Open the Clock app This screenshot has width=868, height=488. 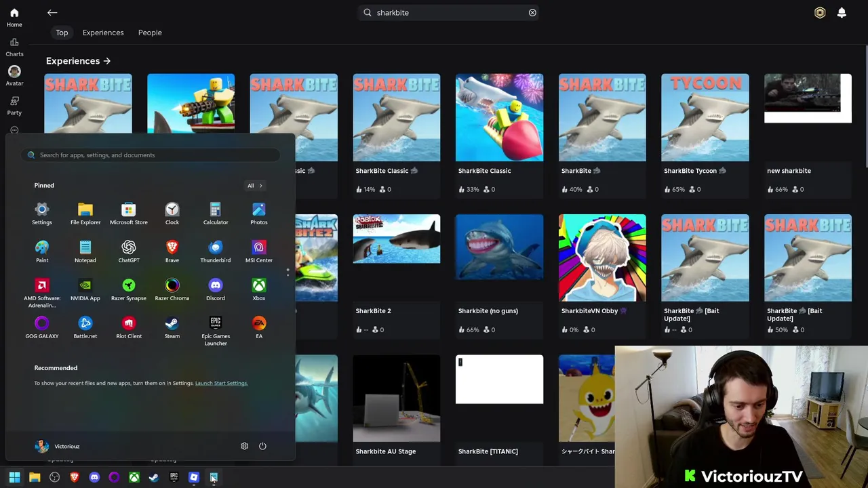[172, 213]
